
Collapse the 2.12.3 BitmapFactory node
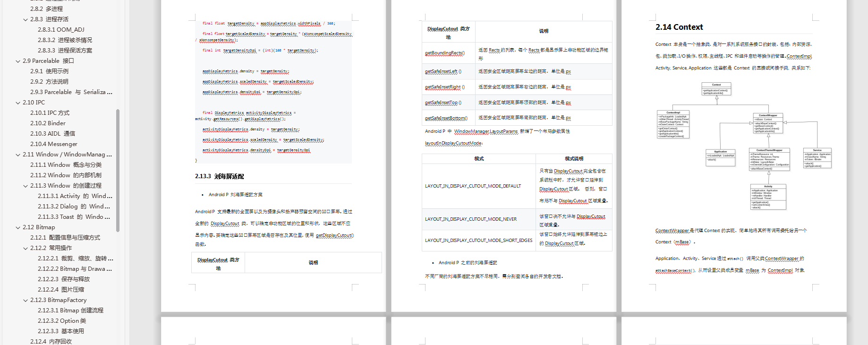(x=26, y=300)
